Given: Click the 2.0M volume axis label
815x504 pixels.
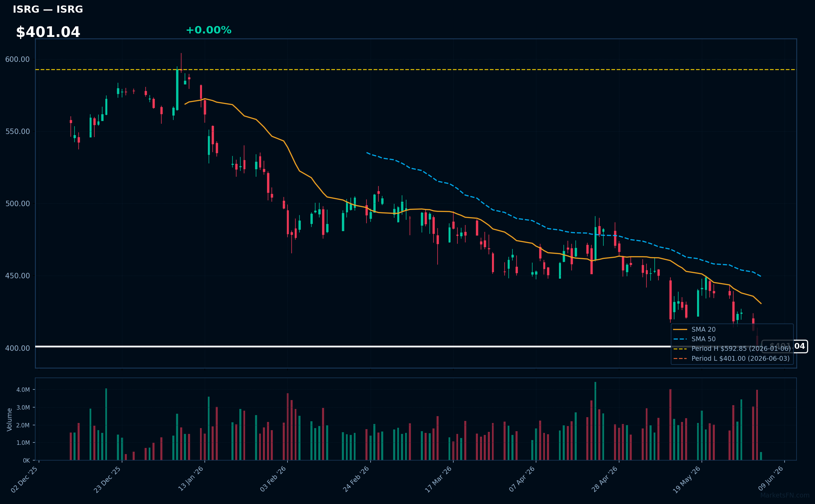Looking at the screenshot, I should coord(23,425).
